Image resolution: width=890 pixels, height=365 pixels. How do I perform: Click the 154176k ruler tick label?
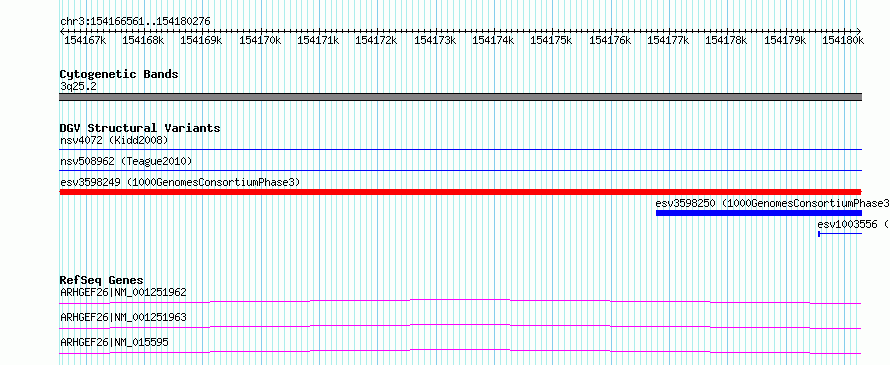(610, 41)
